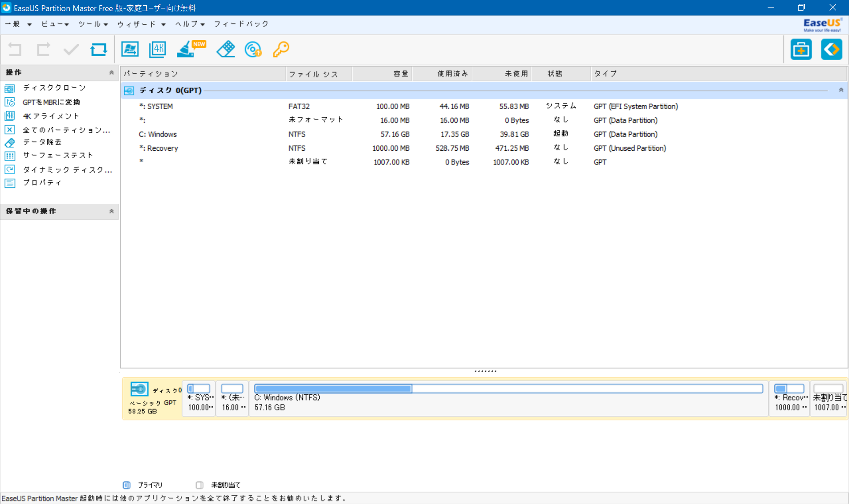
Task: Select the Recovery partition row
Action: coord(484,148)
